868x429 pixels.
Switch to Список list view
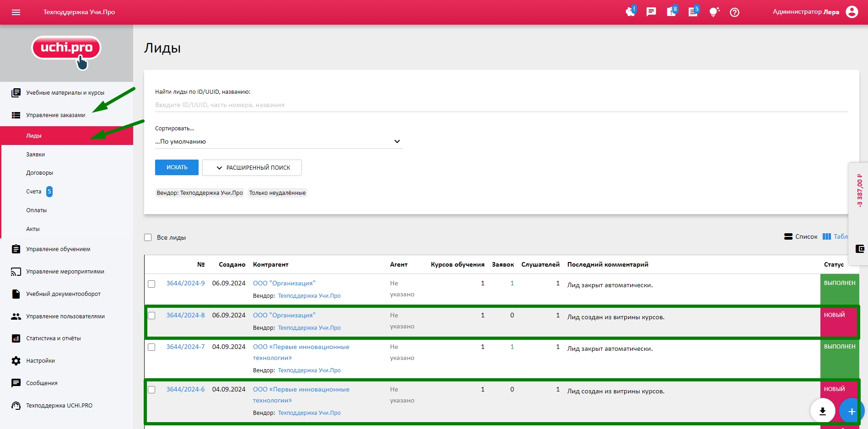coord(801,236)
